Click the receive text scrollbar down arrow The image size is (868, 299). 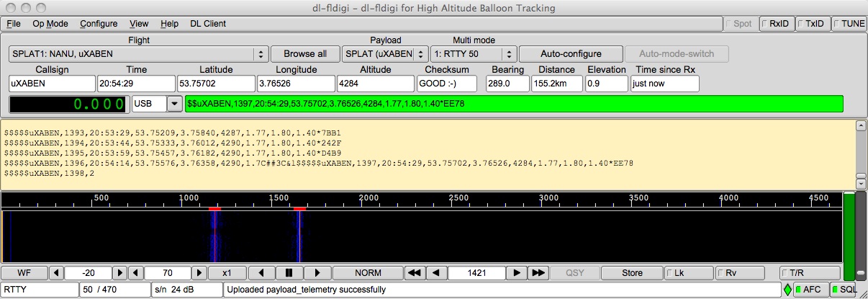[860, 182]
